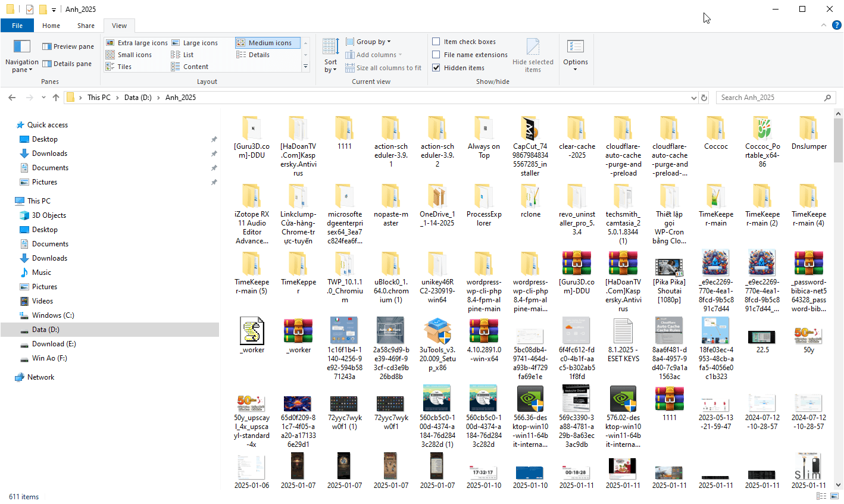844x504 pixels.
Task: Open the Navigation pane dropdown
Action: (x=21, y=55)
